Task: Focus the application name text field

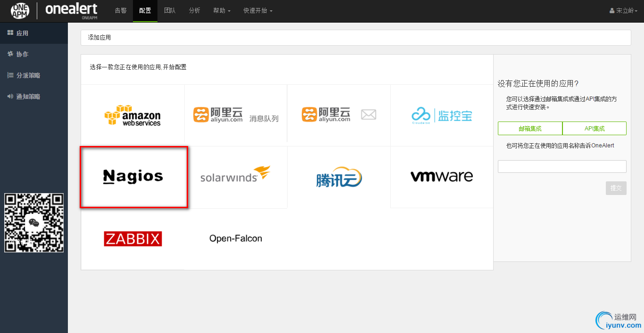Action: click(562, 166)
